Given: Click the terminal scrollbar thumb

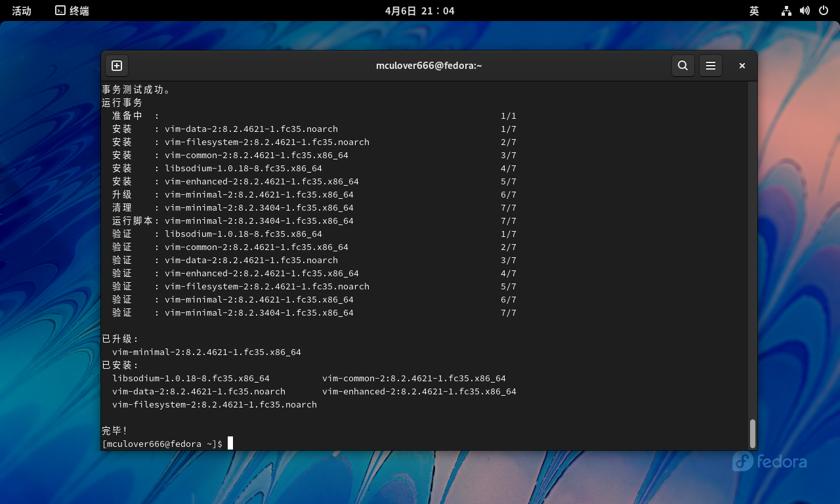Looking at the screenshot, I should (x=753, y=433).
